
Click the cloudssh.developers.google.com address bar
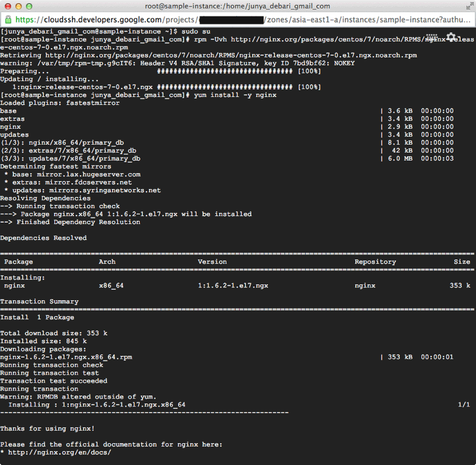pyautogui.click(x=238, y=20)
